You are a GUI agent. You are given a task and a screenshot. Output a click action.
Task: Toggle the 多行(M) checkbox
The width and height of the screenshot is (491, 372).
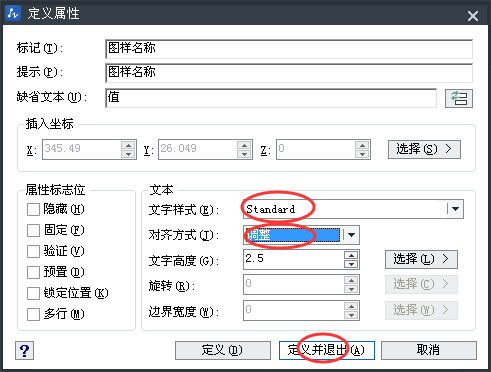pyautogui.click(x=33, y=314)
